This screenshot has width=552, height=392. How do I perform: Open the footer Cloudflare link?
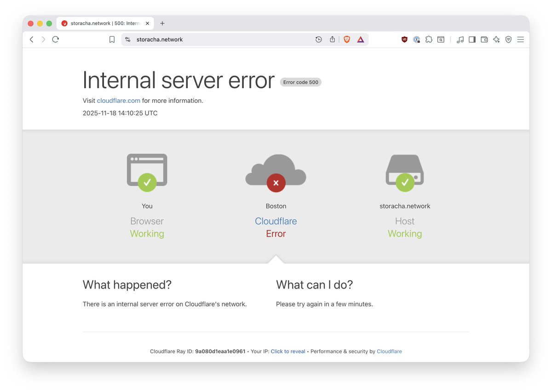pyautogui.click(x=389, y=351)
